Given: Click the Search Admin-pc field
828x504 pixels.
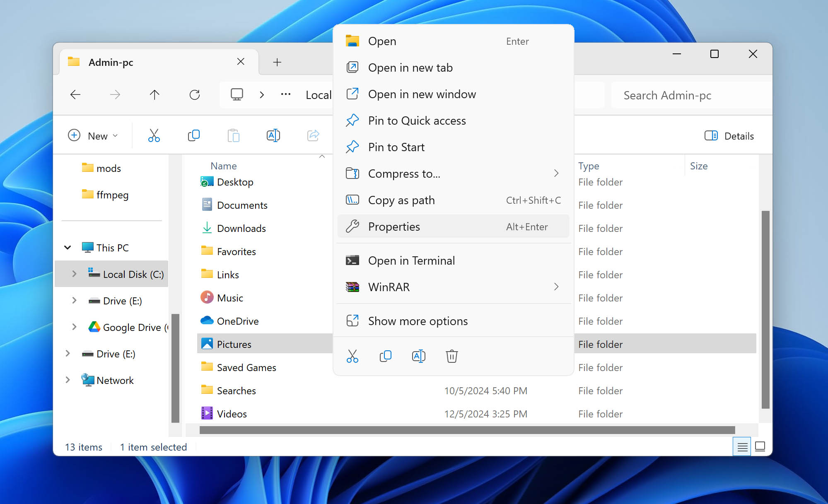Looking at the screenshot, I should point(691,95).
